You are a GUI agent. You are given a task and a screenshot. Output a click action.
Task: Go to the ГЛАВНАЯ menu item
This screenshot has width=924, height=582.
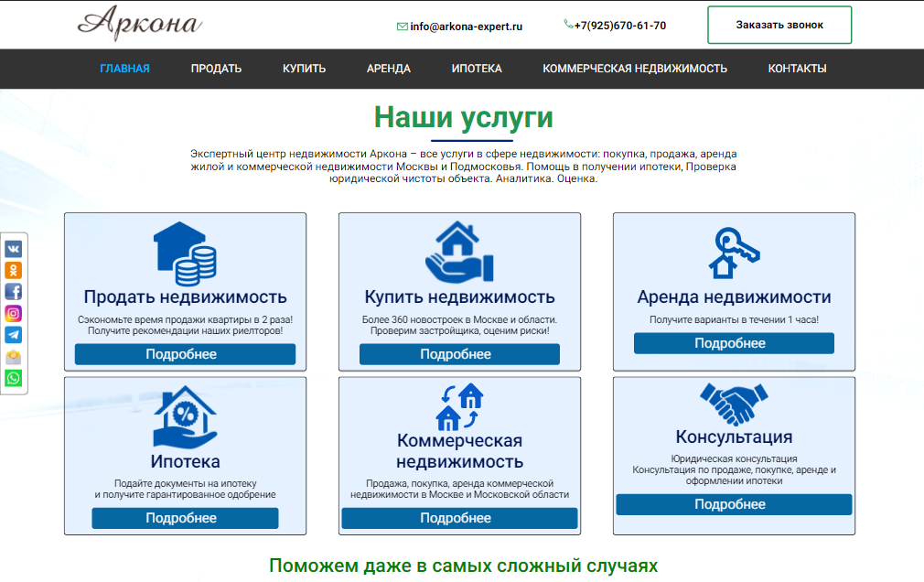click(x=125, y=69)
